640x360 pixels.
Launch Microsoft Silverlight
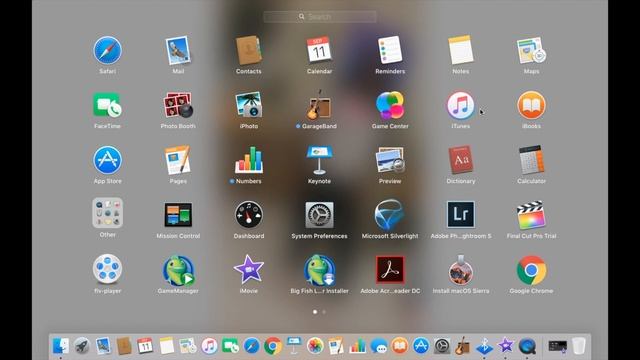click(390, 215)
